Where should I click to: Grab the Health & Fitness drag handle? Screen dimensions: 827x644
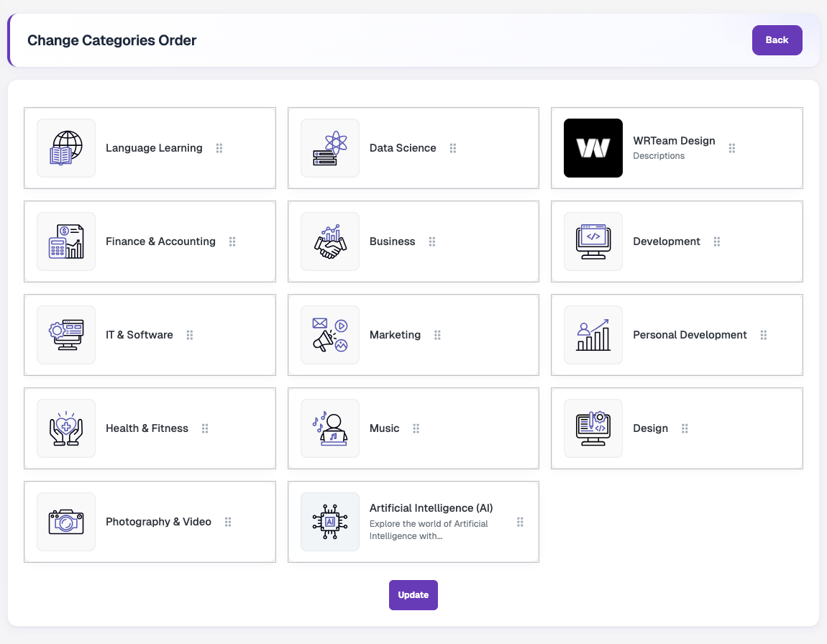click(x=205, y=428)
